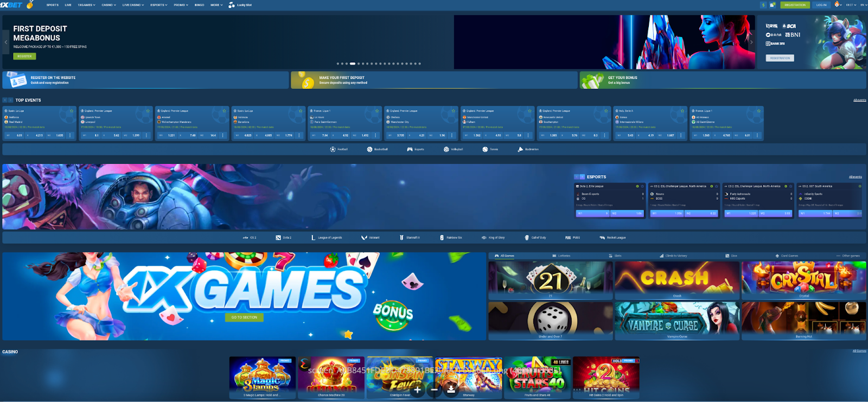The height and width of the screenshot is (402, 868).
Task: Filter esports by Valorant
Action: (371, 238)
